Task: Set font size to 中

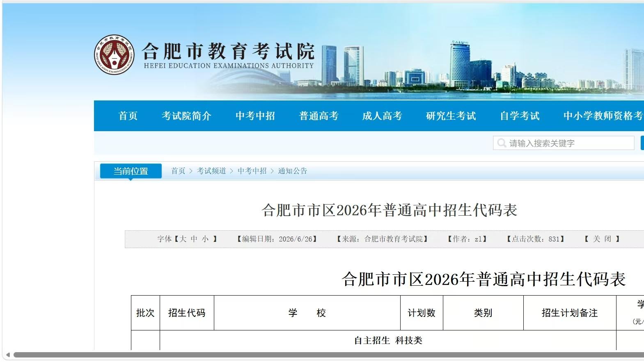Action: click(194, 239)
